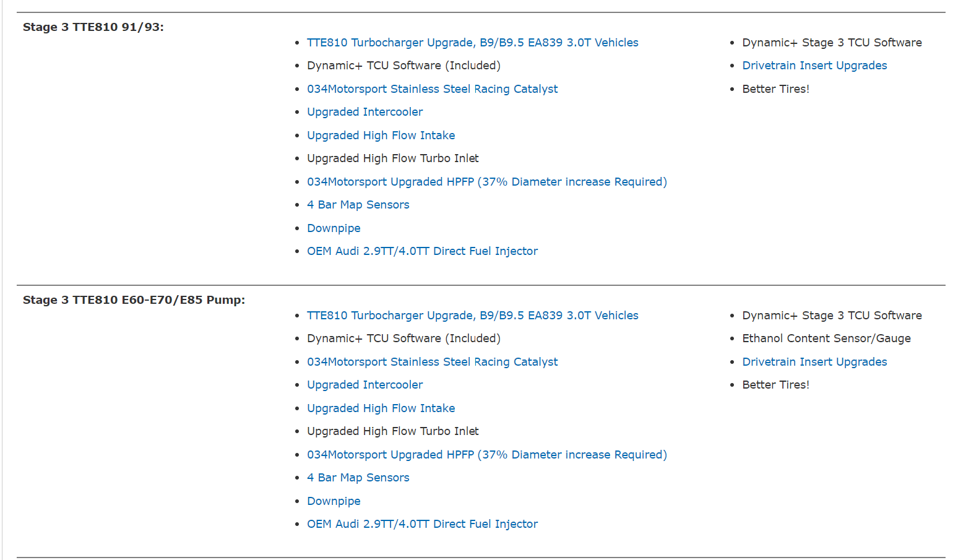
Task: Open Upgraded High Flow Intake in 91/93 section
Action: tap(381, 136)
